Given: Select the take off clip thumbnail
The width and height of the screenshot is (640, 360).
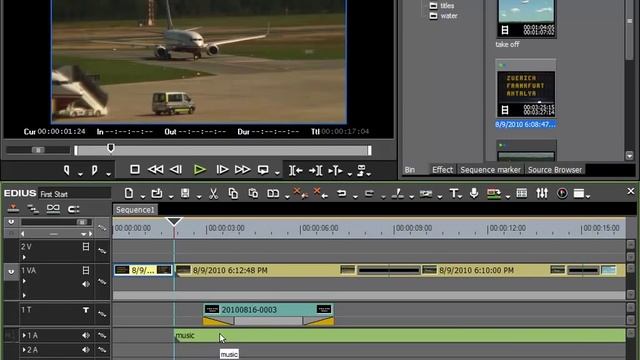Looking at the screenshot, I should 526,18.
